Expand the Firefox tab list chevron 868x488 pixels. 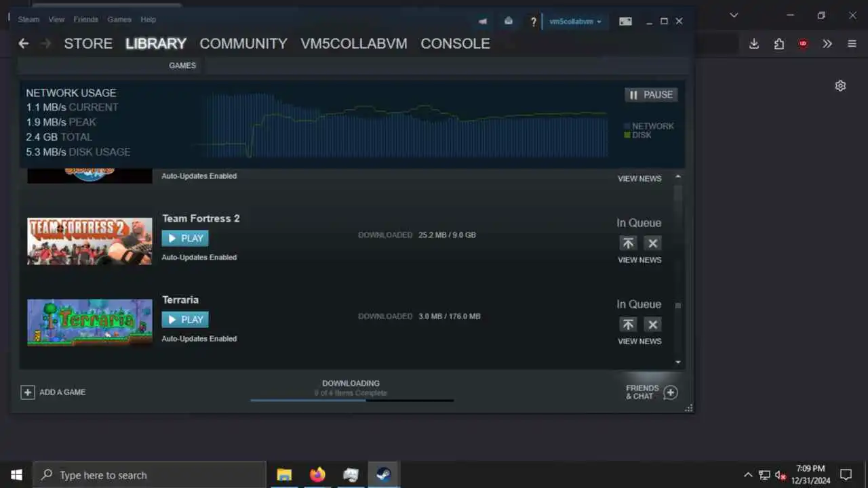click(734, 15)
